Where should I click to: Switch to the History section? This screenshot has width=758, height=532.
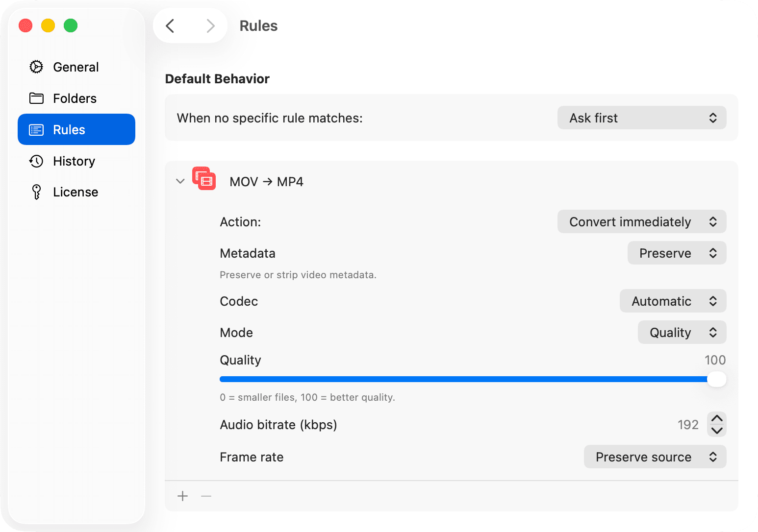click(74, 161)
